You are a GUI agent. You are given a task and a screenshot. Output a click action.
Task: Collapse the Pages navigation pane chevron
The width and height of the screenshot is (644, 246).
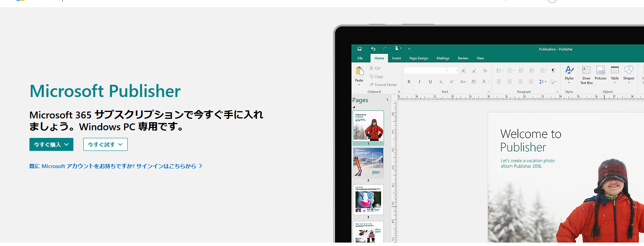387,100
